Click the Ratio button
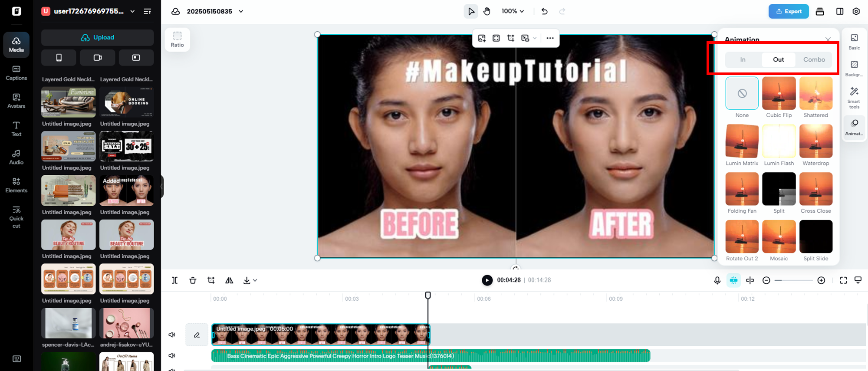 (177, 39)
